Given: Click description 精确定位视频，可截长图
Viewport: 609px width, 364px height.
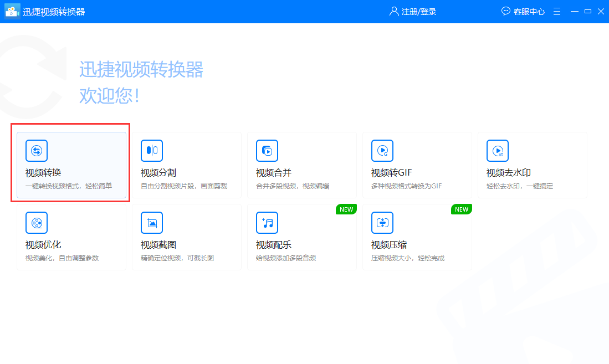Looking at the screenshot, I should (x=177, y=258).
